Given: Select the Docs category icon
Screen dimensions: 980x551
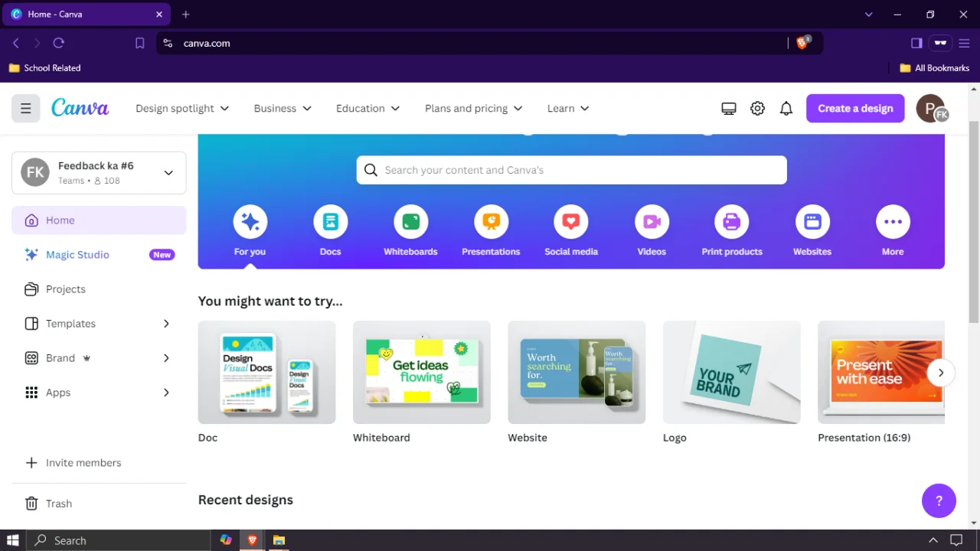Looking at the screenshot, I should (331, 222).
